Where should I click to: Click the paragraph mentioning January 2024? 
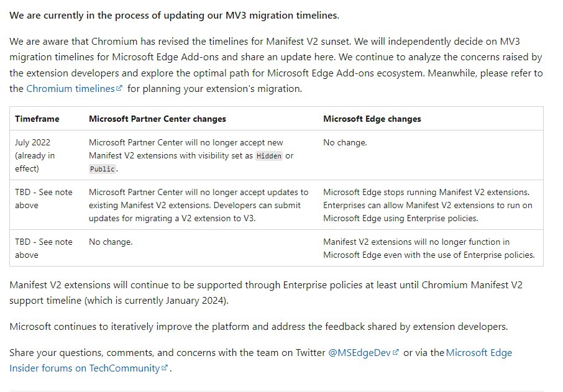pyautogui.click(x=265, y=293)
